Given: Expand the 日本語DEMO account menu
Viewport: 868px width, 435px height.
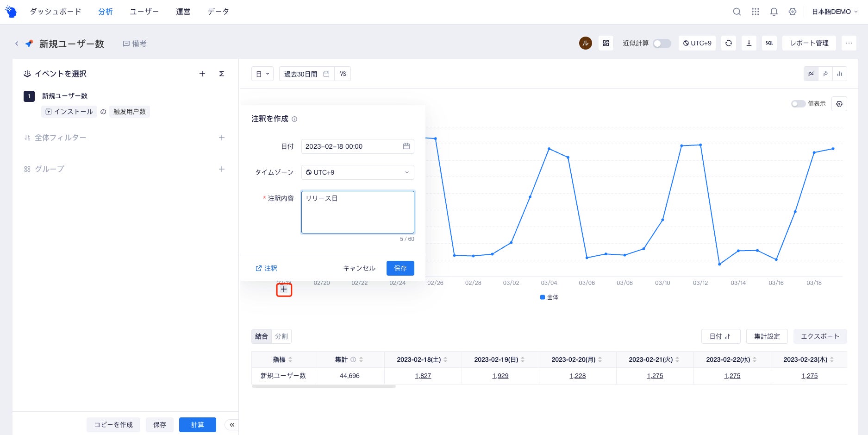Looking at the screenshot, I should (x=835, y=12).
